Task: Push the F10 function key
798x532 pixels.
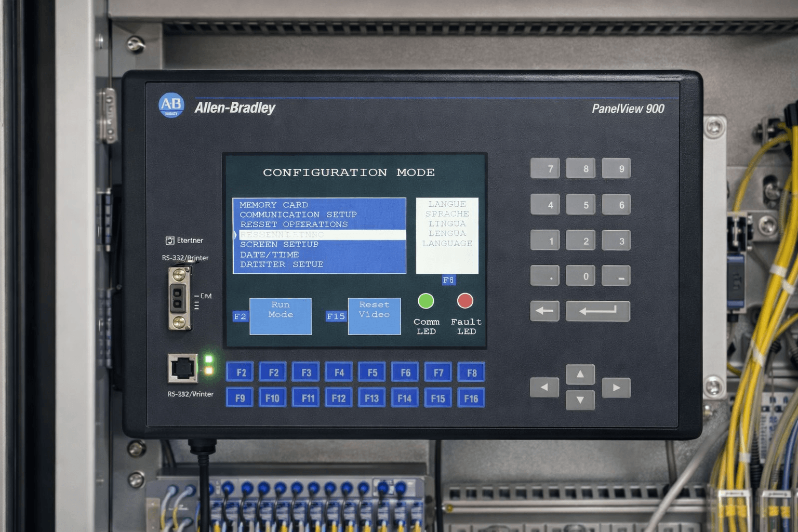Action: coord(273,398)
